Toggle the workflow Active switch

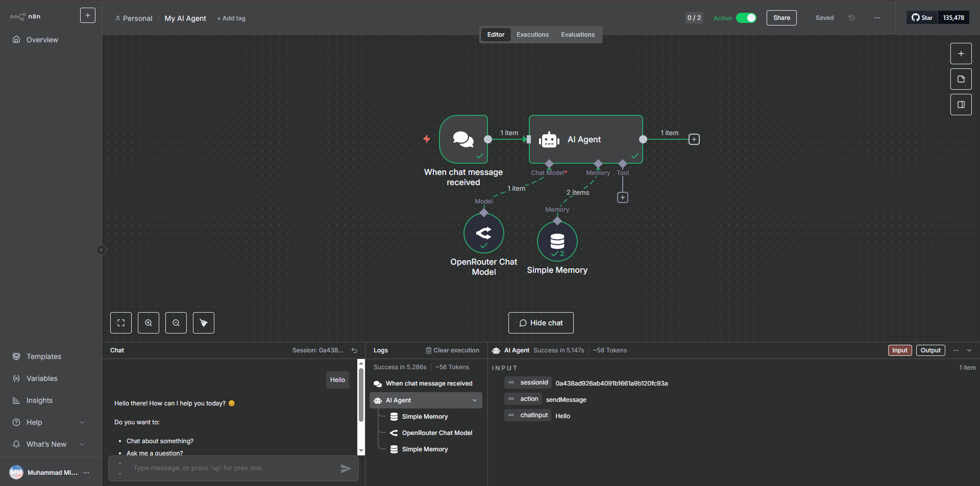pos(746,18)
